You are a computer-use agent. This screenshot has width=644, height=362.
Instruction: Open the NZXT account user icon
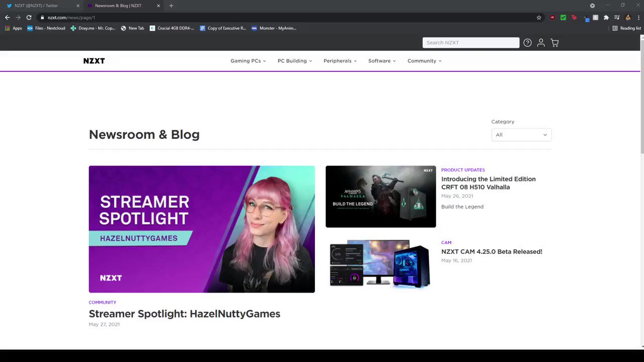[x=541, y=43]
